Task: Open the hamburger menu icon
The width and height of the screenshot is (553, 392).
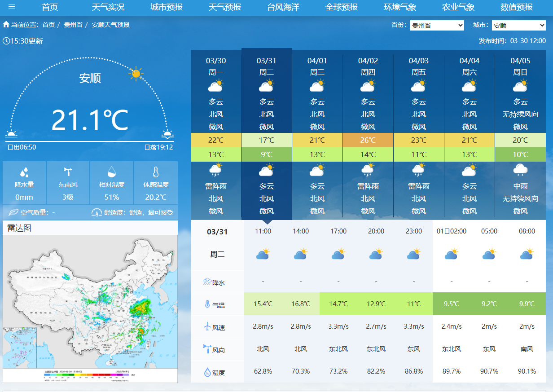Action: 12,7
